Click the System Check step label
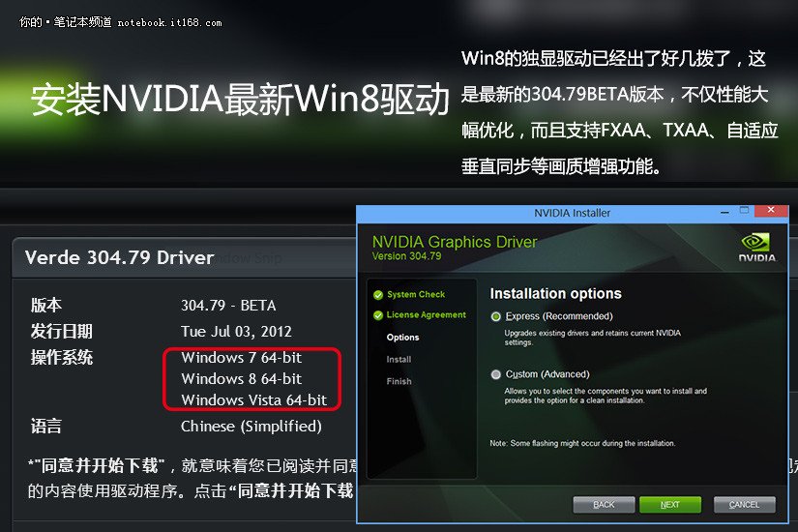This screenshot has height=532, width=798. pos(416,294)
